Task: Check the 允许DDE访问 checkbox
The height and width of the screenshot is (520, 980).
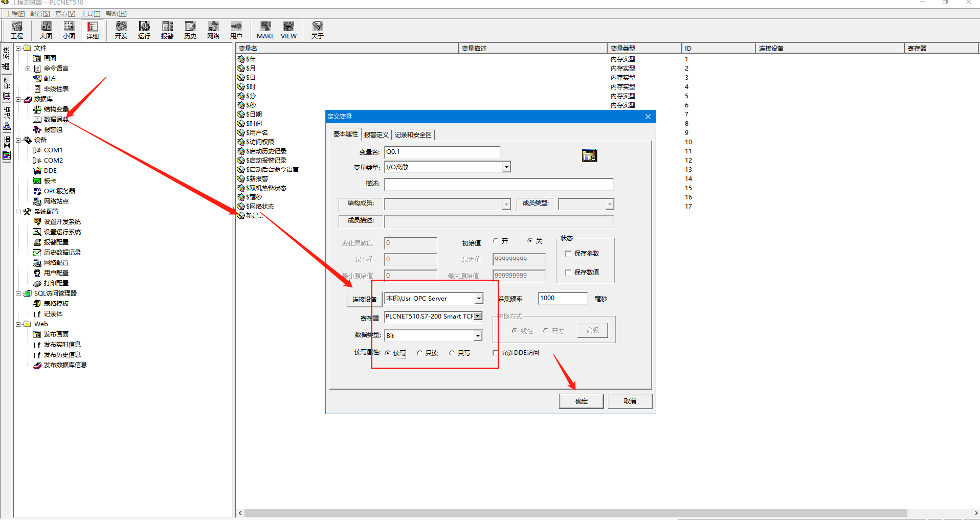Action: (x=496, y=353)
